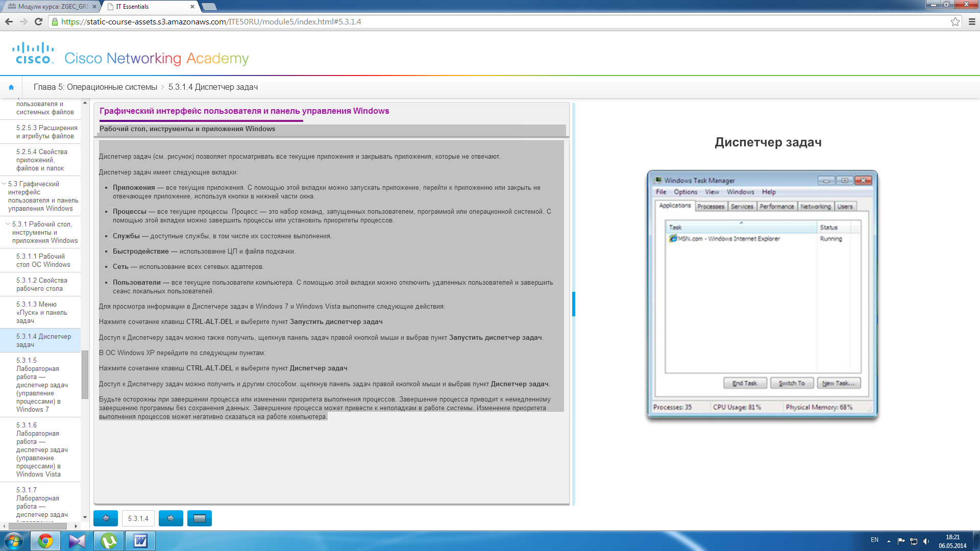
Task: Click Глава 5: Операционные системы breadcrumb
Action: point(95,87)
